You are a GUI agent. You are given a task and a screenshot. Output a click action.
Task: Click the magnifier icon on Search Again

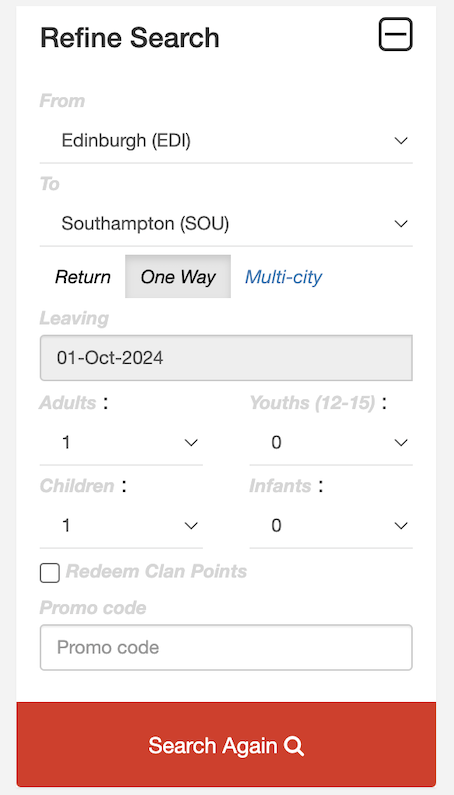294,746
